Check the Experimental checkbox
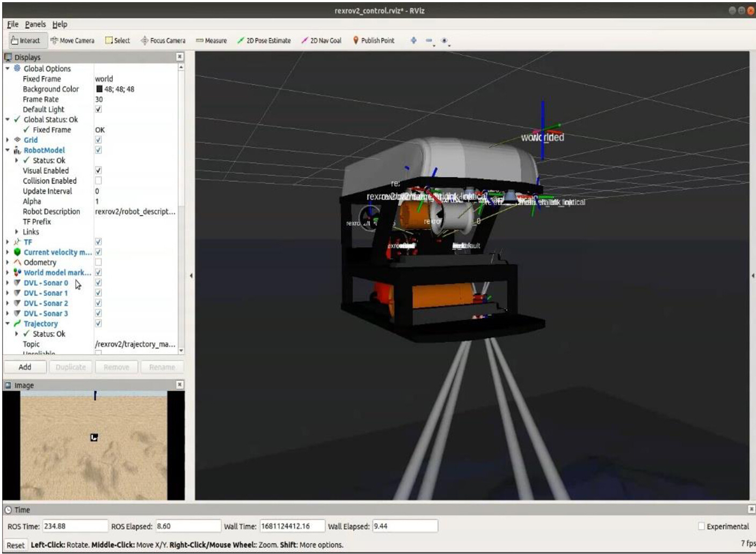Screen dimensions: 756x554 click(x=701, y=526)
